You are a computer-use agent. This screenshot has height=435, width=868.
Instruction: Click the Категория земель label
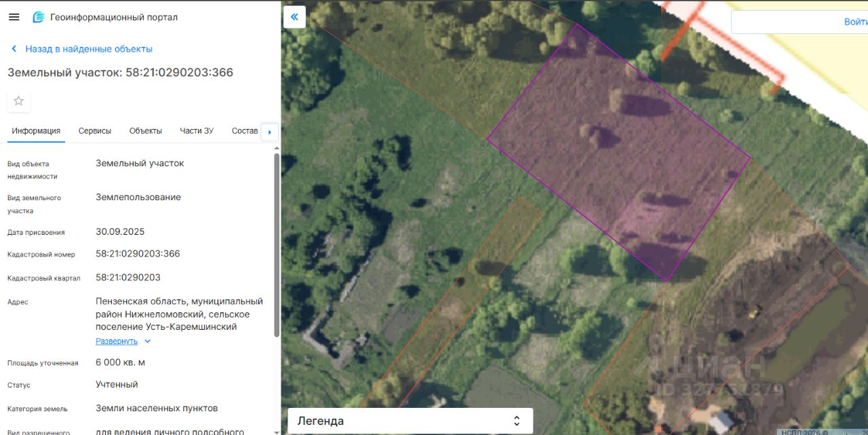pyautogui.click(x=37, y=409)
